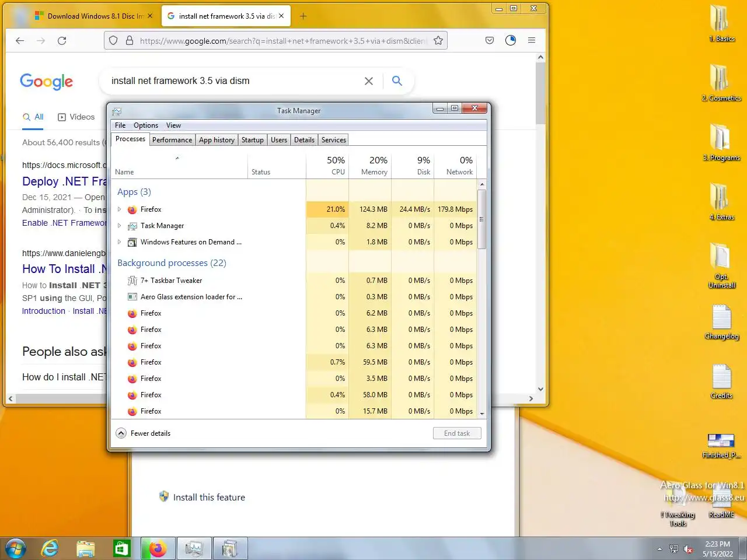The width and height of the screenshot is (747, 560).
Task: Click the Background processes (22) group header
Action: (172, 263)
